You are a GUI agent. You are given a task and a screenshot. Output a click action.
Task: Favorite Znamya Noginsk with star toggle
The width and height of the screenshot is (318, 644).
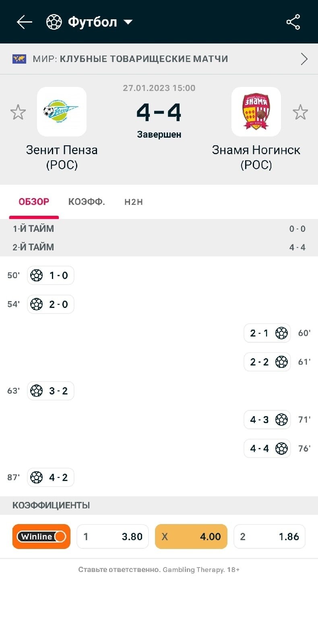point(300,112)
